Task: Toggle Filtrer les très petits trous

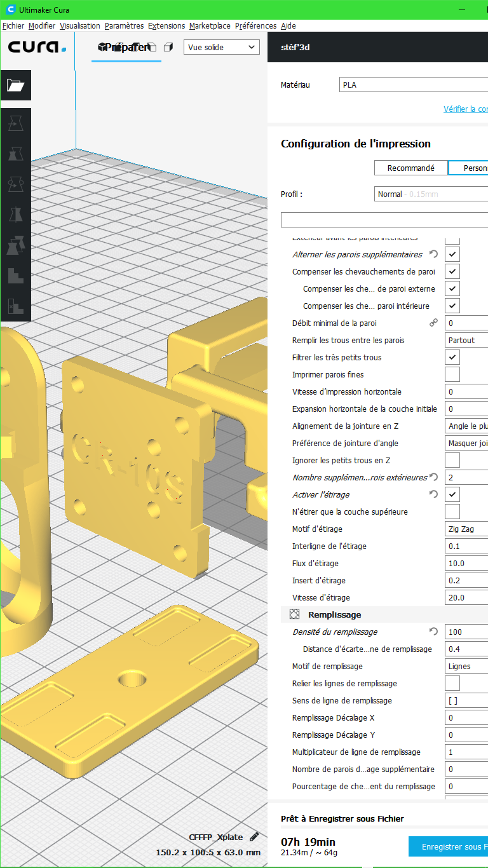Action: [452, 357]
